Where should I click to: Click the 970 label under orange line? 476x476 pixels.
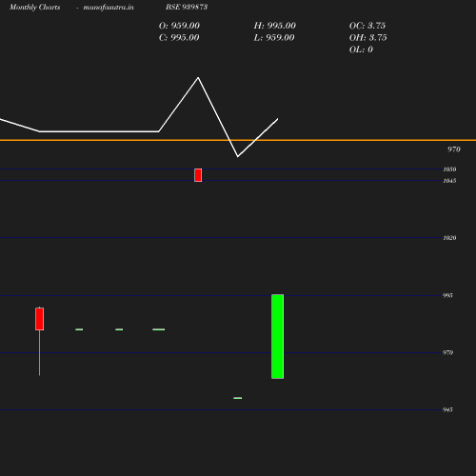pyautogui.click(x=454, y=149)
